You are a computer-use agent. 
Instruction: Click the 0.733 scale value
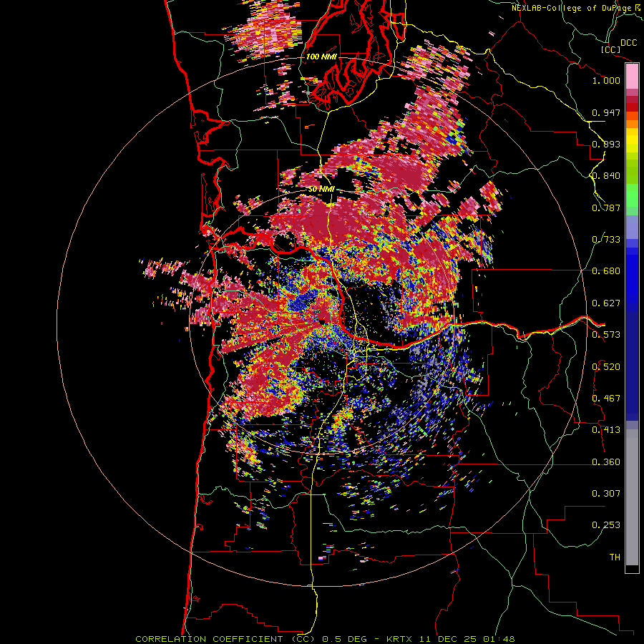(x=606, y=240)
